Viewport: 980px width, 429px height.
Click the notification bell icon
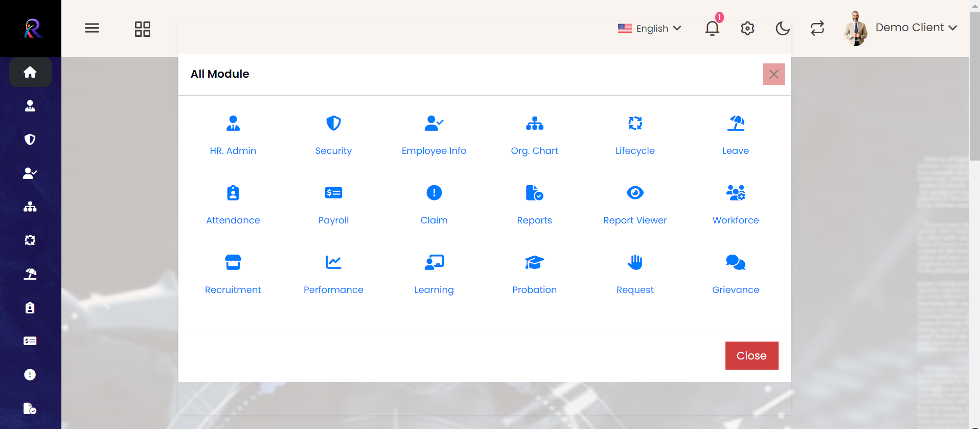point(712,28)
